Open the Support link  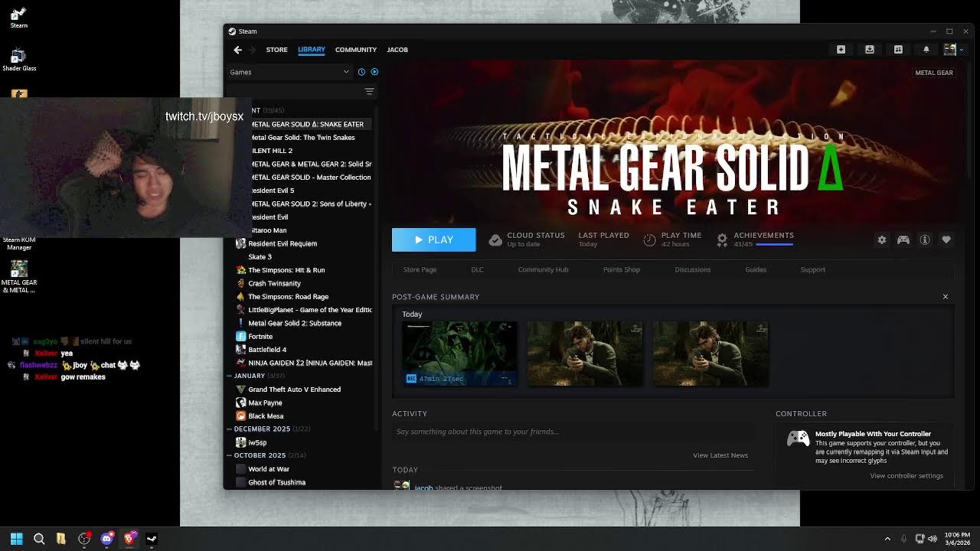pos(813,270)
